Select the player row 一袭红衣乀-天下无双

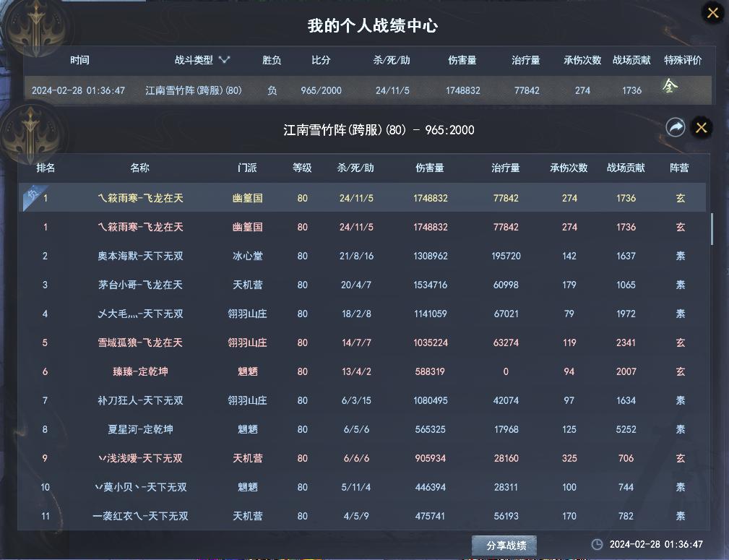[x=362, y=515]
